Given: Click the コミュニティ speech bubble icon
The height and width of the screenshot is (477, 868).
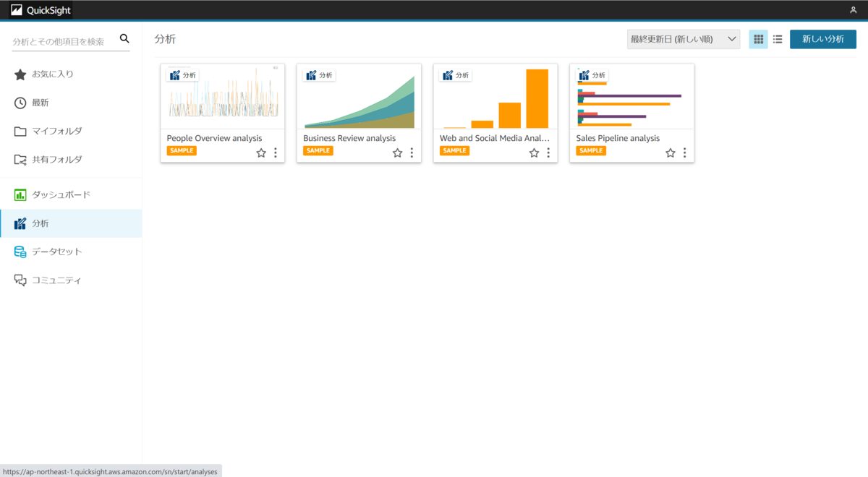Looking at the screenshot, I should (x=20, y=280).
